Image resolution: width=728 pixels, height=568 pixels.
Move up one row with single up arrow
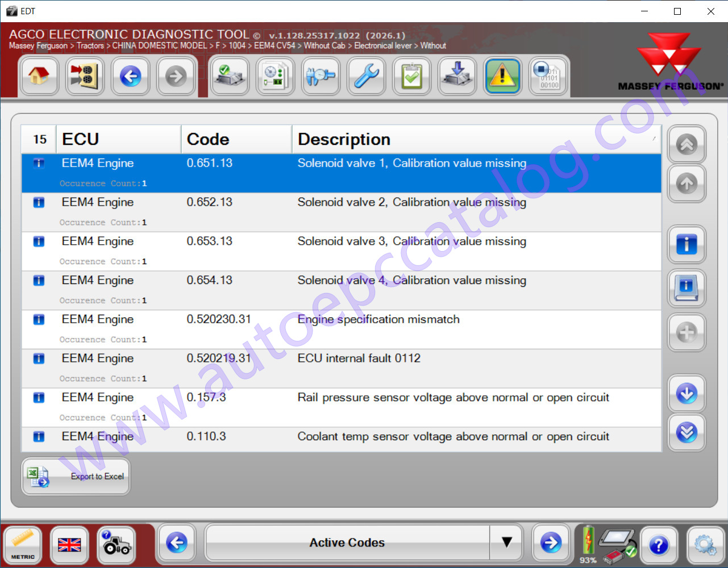(x=687, y=184)
